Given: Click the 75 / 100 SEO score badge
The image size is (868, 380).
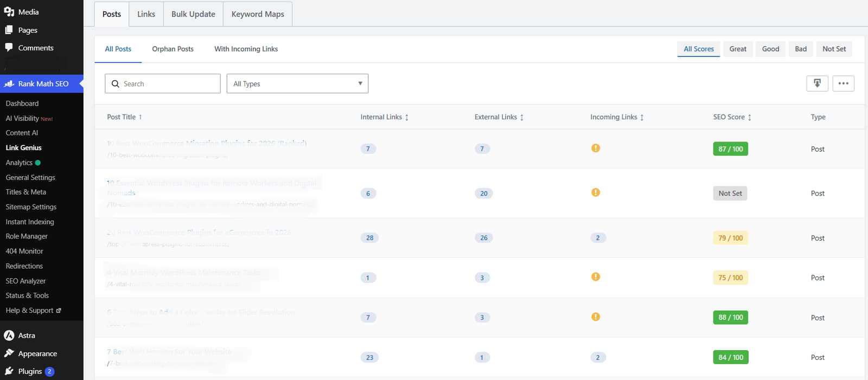Looking at the screenshot, I should pyautogui.click(x=730, y=278).
